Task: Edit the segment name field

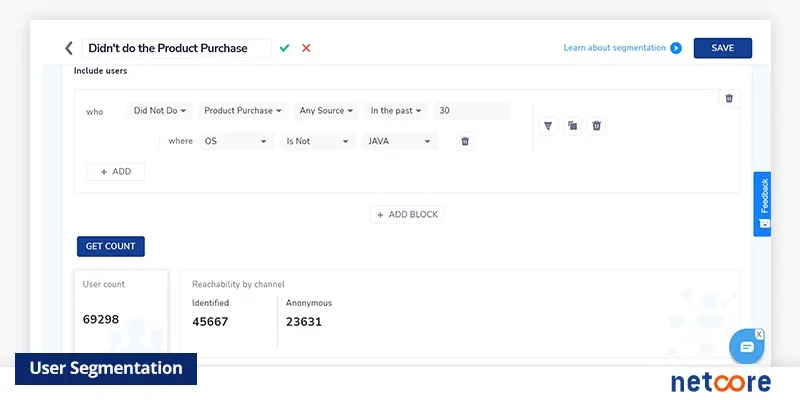Action: [177, 48]
